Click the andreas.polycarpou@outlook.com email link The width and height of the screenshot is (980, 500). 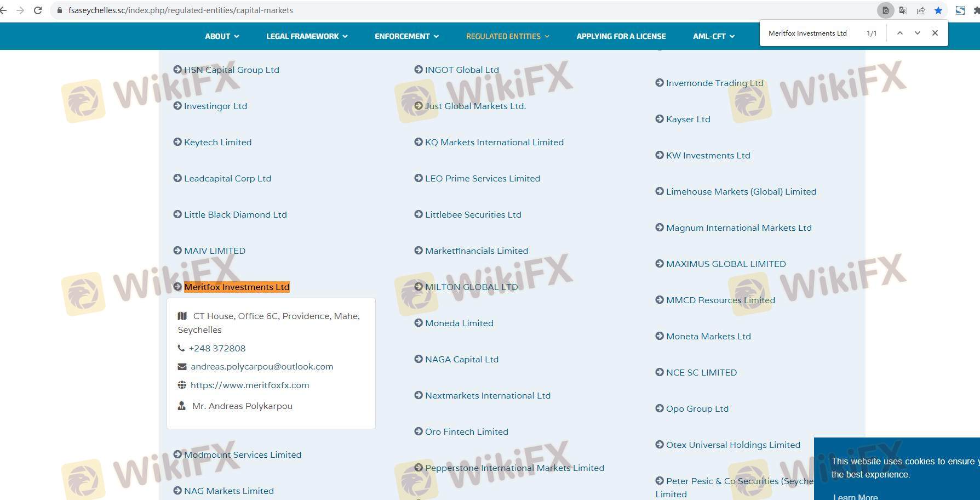point(261,367)
